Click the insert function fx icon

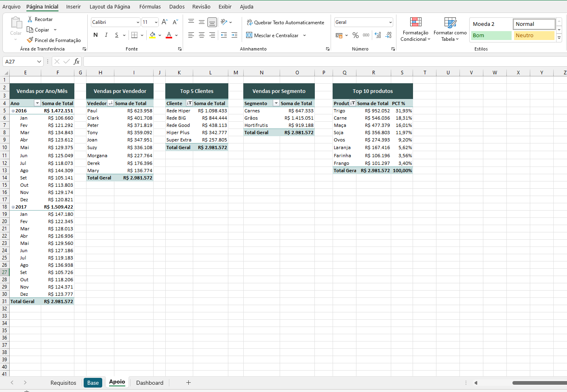(x=76, y=61)
